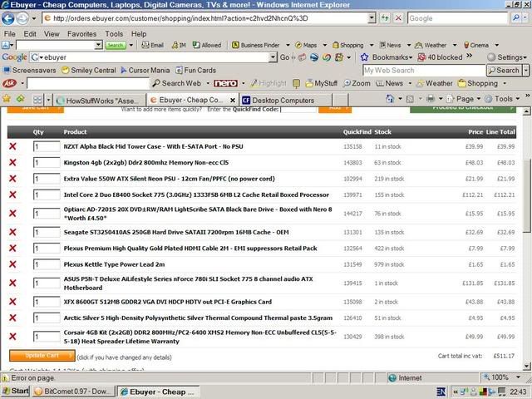The height and width of the screenshot is (399, 532).
Task: Open the Edit menu
Action: pos(30,34)
